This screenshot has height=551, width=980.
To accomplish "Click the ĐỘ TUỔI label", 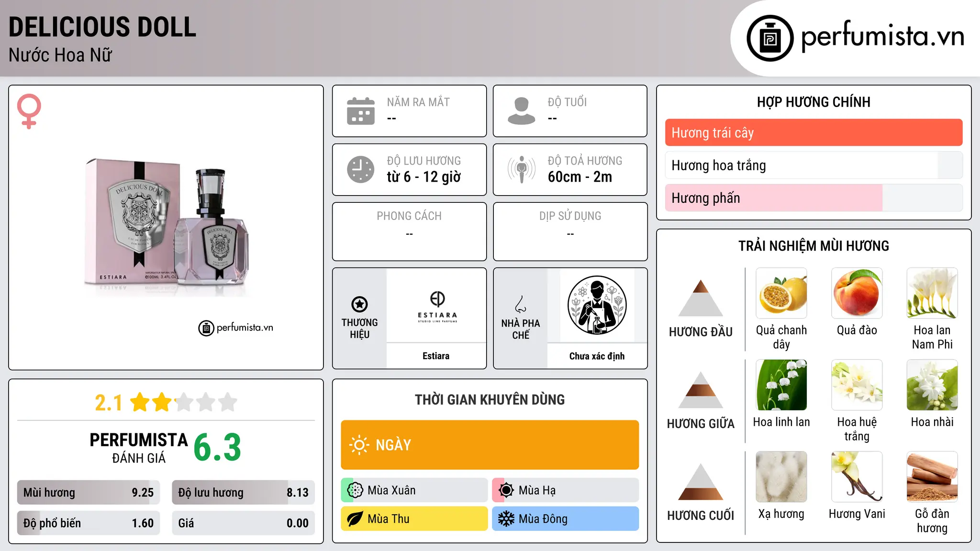I will pos(567,102).
